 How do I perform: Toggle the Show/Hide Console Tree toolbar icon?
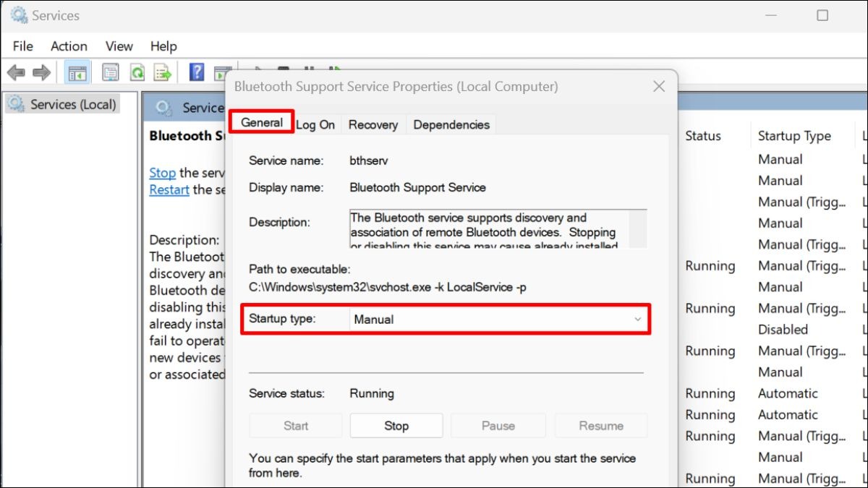[77, 72]
